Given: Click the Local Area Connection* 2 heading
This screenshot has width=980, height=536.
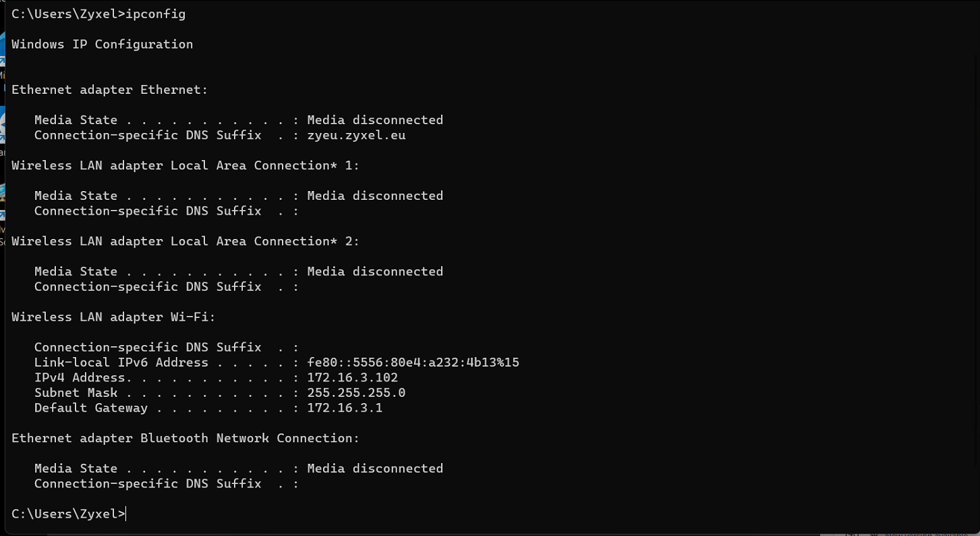Looking at the screenshot, I should (x=185, y=241).
